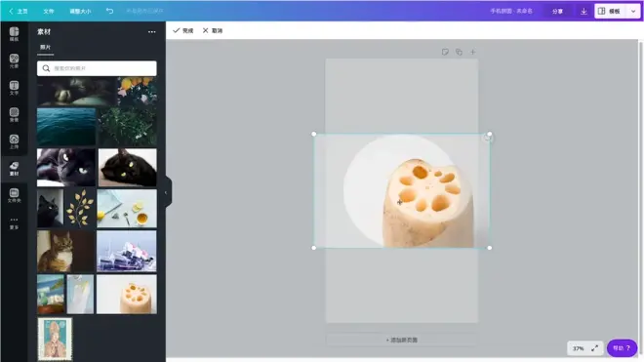Image resolution: width=644 pixels, height=362 pixels.
Task: Confirm crop with 完成 button
Action: [183, 30]
